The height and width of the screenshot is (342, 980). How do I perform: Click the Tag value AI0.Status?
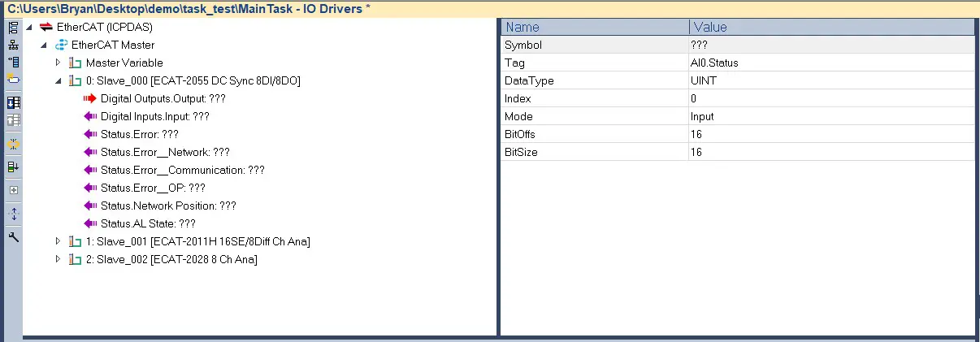(832, 63)
